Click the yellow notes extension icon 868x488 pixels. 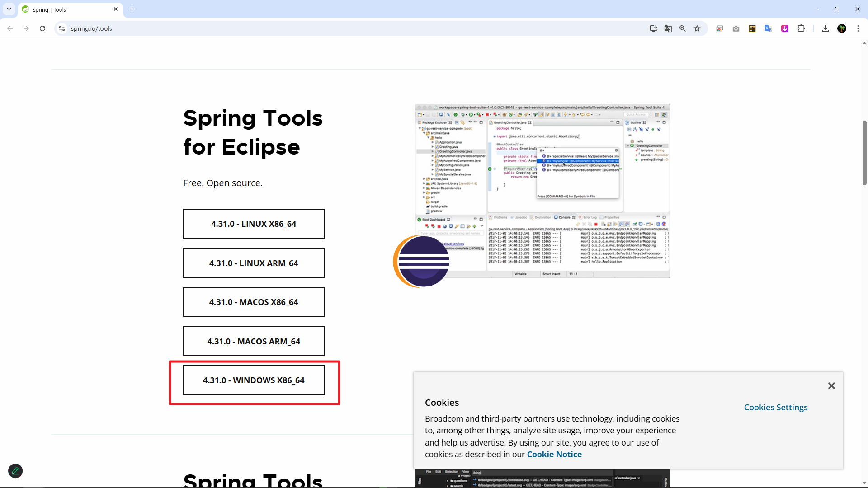tap(752, 28)
